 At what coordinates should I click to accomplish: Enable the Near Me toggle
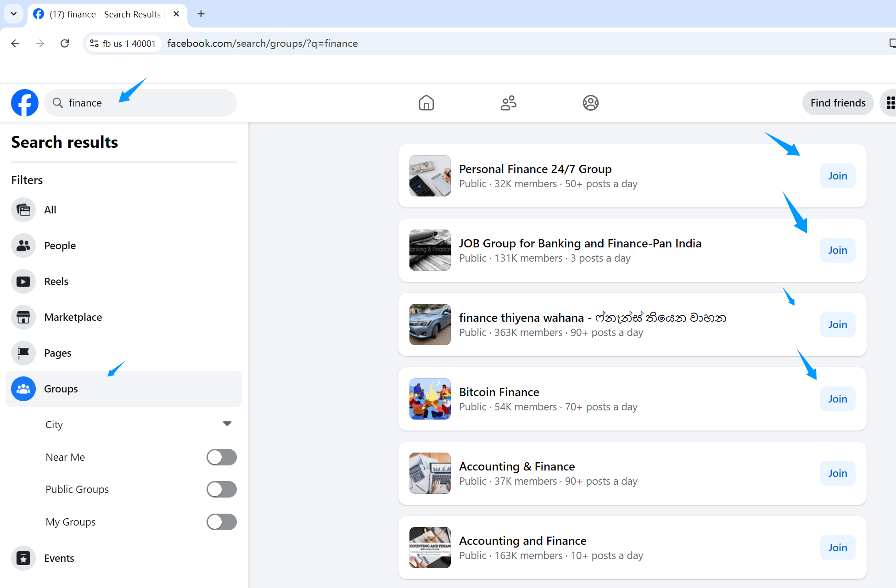tap(221, 457)
